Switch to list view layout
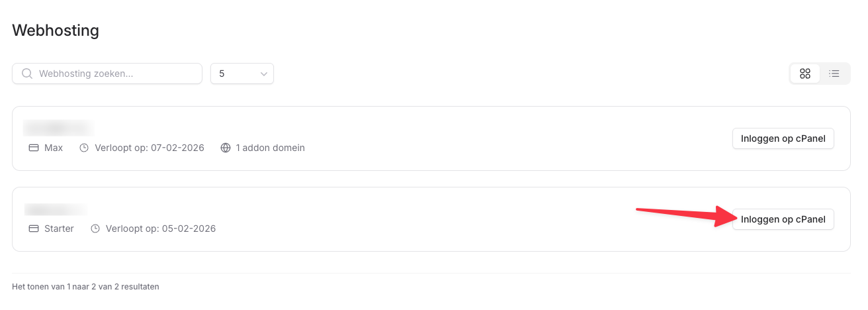 (834, 74)
